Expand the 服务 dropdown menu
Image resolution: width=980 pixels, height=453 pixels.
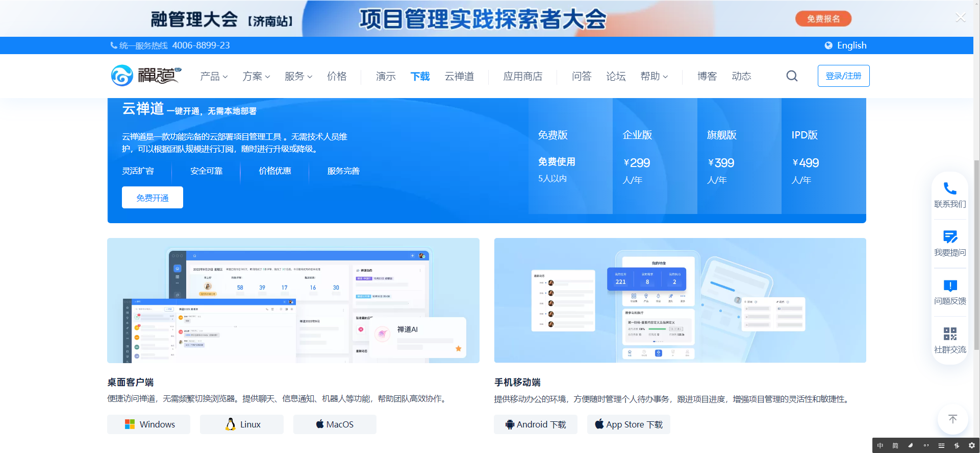298,76
